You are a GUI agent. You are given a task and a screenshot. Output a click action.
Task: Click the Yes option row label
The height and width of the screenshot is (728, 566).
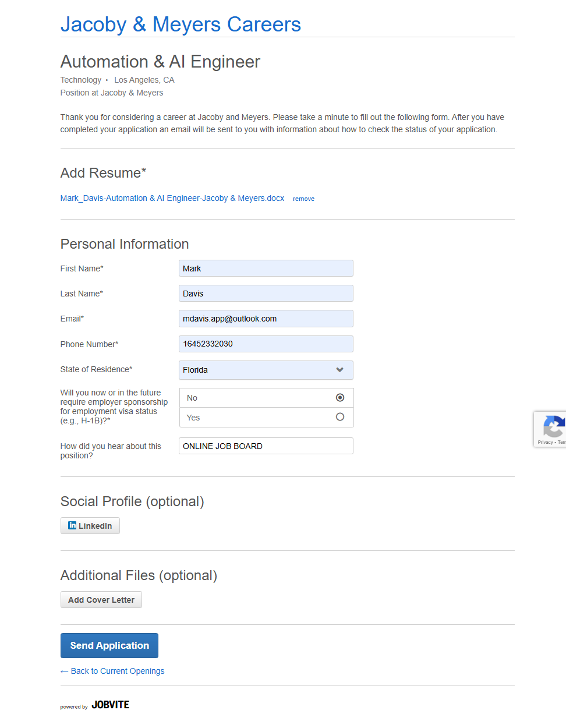[193, 418]
